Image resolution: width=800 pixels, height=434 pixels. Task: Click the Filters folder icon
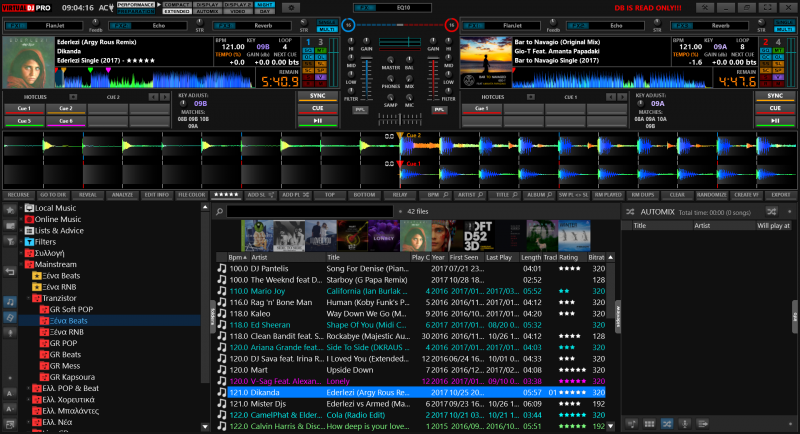coord(29,242)
